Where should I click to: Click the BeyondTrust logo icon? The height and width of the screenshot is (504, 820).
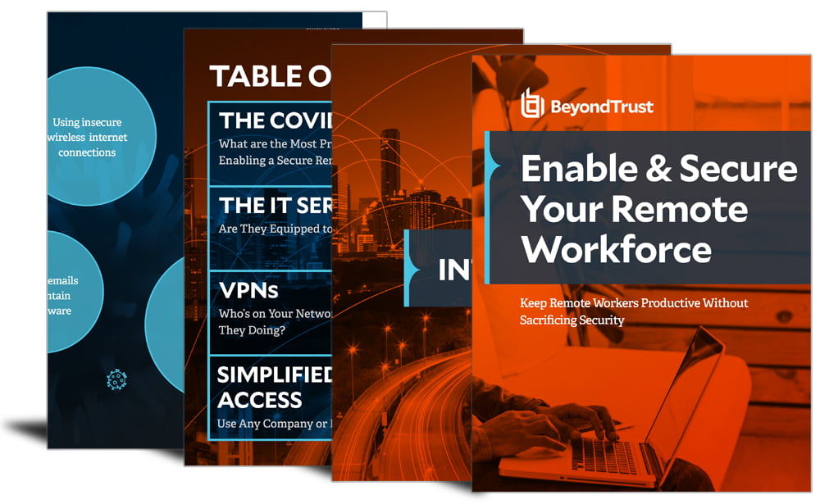[533, 104]
